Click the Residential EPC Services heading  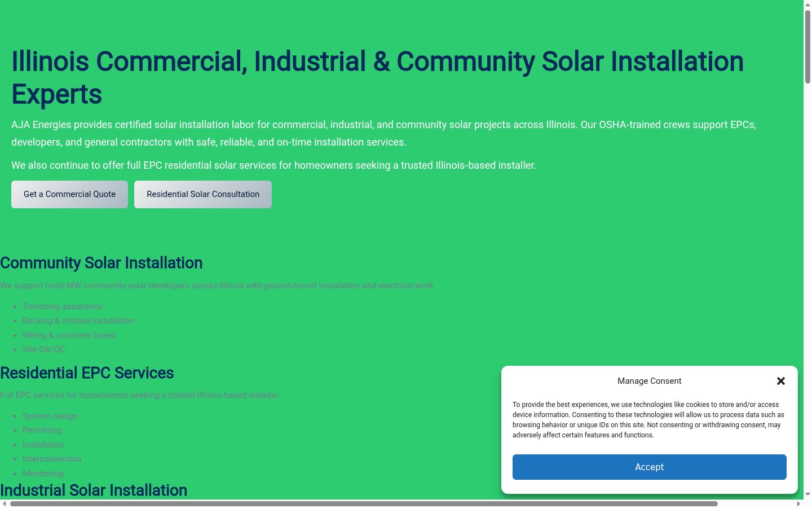87,373
